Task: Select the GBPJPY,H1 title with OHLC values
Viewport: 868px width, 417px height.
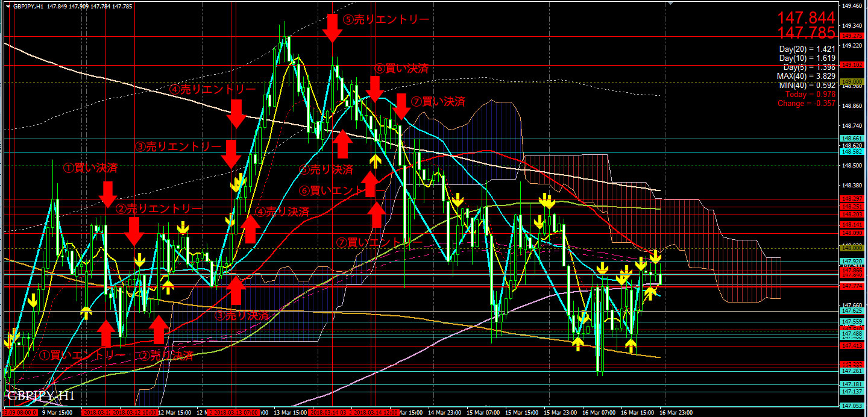Action: click(x=72, y=6)
